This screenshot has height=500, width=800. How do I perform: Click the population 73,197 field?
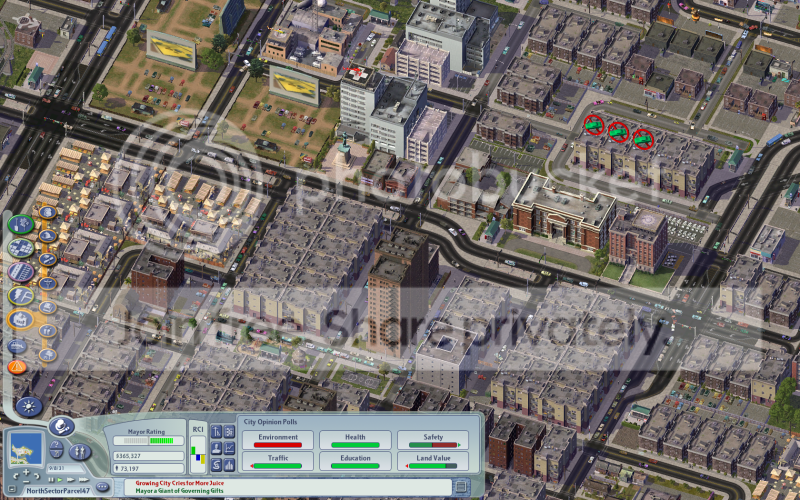(x=148, y=468)
